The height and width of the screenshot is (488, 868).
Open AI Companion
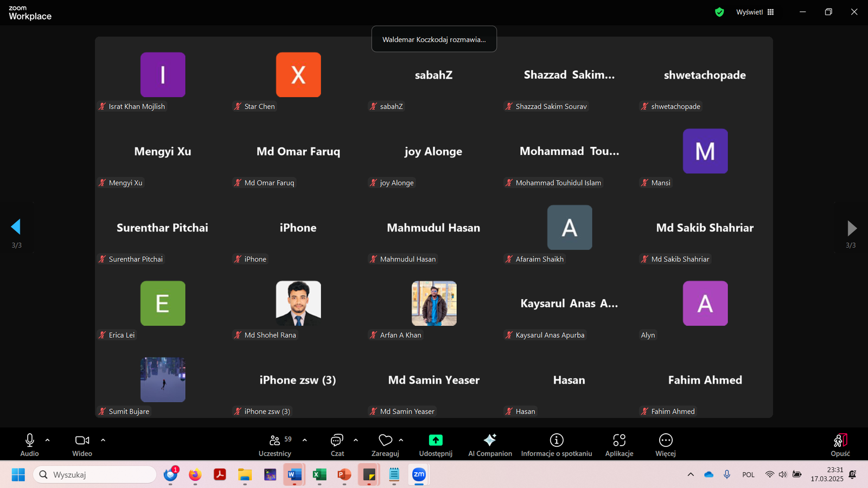[x=490, y=445]
